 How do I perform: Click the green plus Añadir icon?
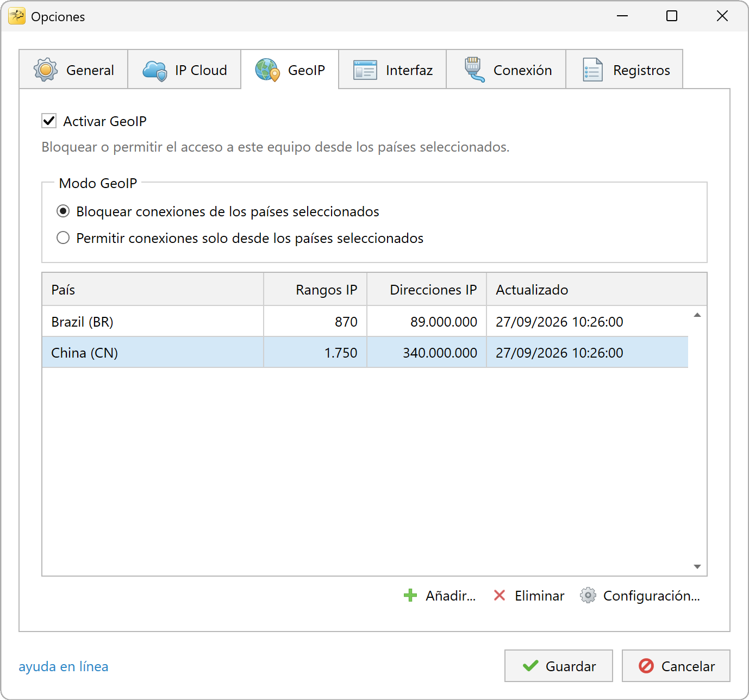tap(410, 596)
